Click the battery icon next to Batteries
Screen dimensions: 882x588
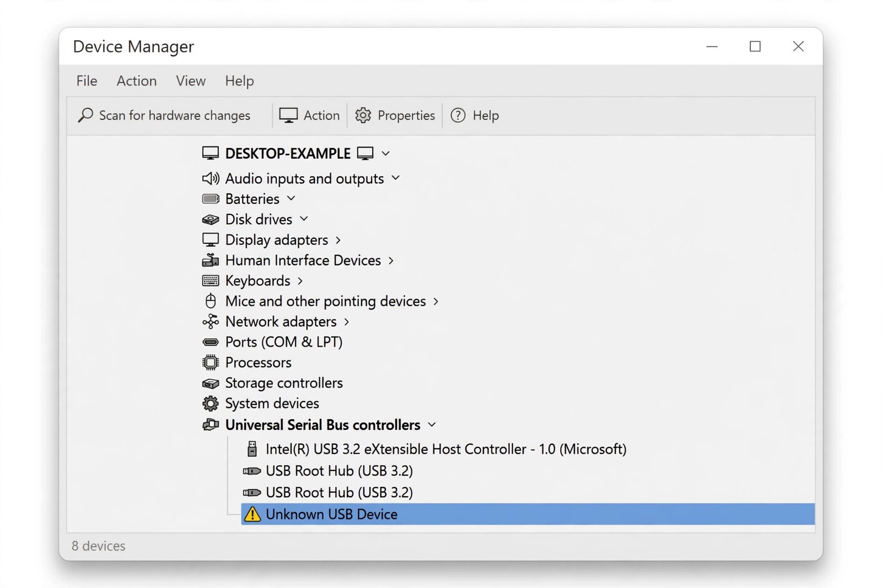(x=211, y=198)
